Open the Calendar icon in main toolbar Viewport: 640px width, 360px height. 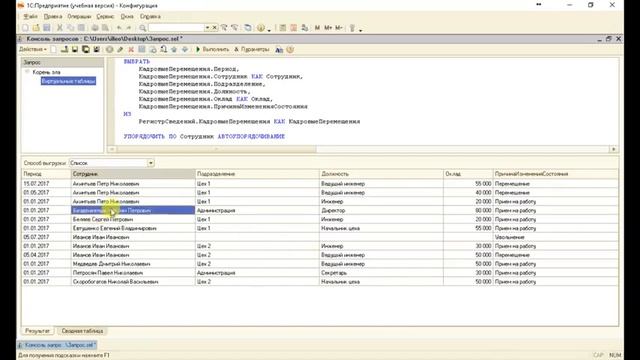(x=293, y=28)
